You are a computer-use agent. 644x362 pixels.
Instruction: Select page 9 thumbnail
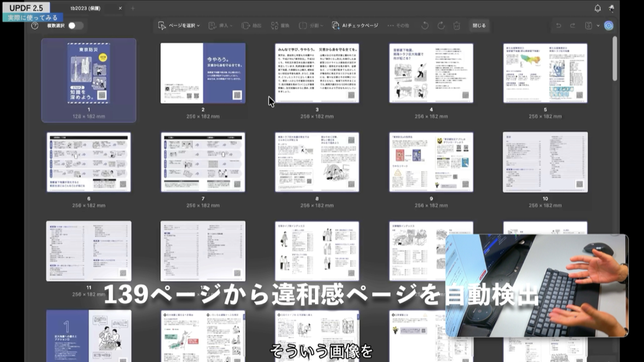tap(431, 162)
